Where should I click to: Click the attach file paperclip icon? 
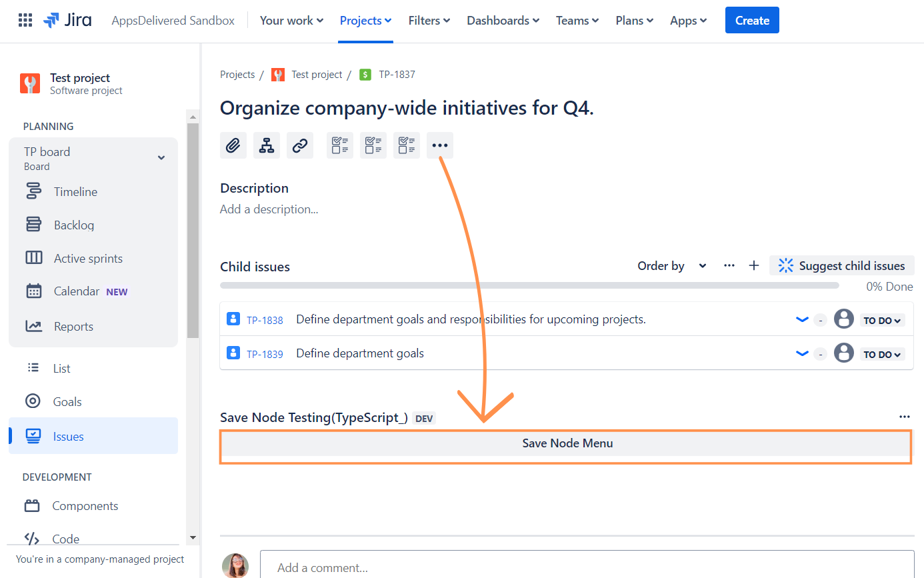point(233,145)
